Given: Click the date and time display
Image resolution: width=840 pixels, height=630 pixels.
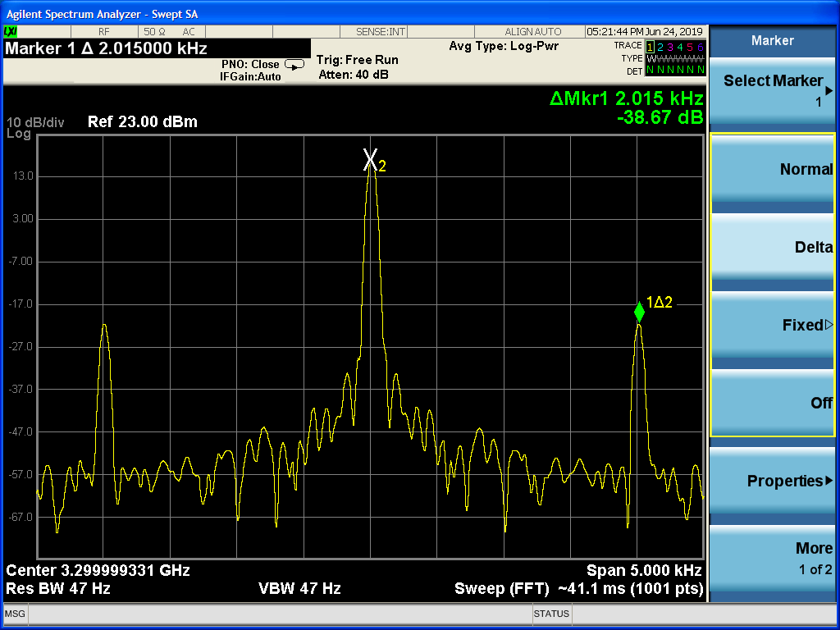Looking at the screenshot, I should [645, 32].
